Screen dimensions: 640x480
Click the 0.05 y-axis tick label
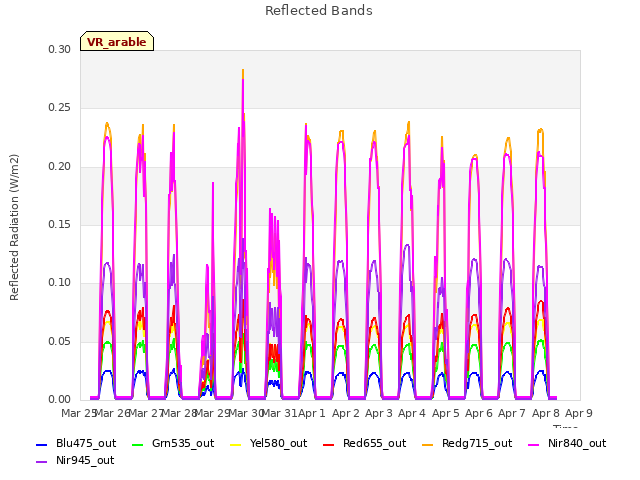(60, 341)
